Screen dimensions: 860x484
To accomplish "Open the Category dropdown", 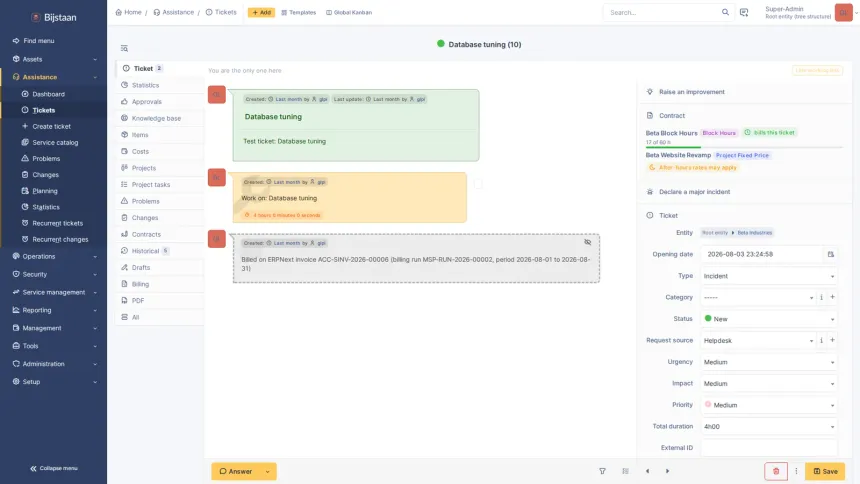I will click(758, 297).
